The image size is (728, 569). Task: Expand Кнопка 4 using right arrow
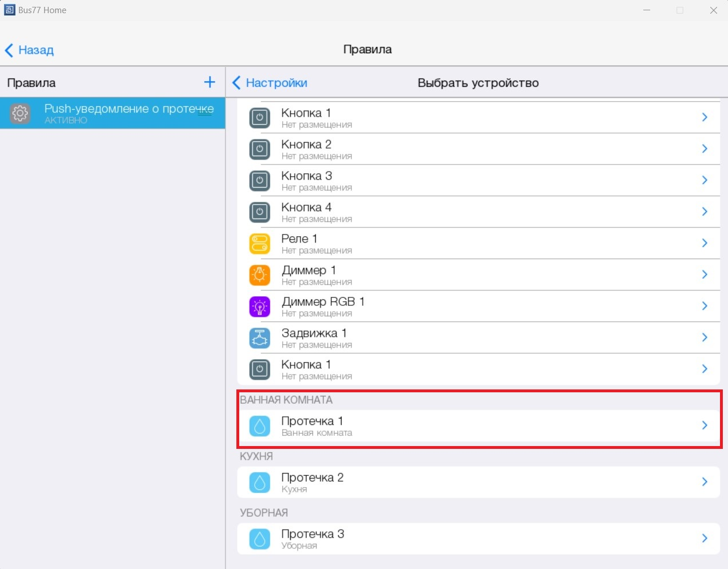(705, 212)
